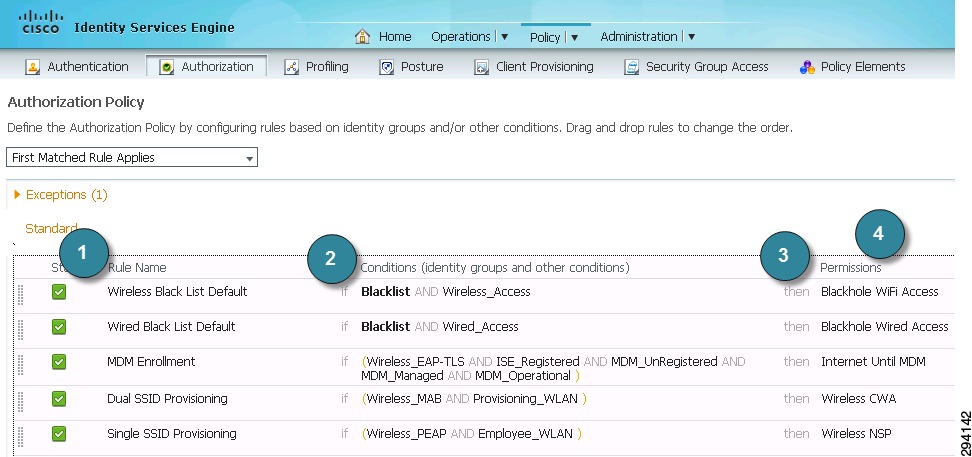Screen dimensions: 972x457
Task: Open First Matched Rule Applies dropdown
Action: 132,158
